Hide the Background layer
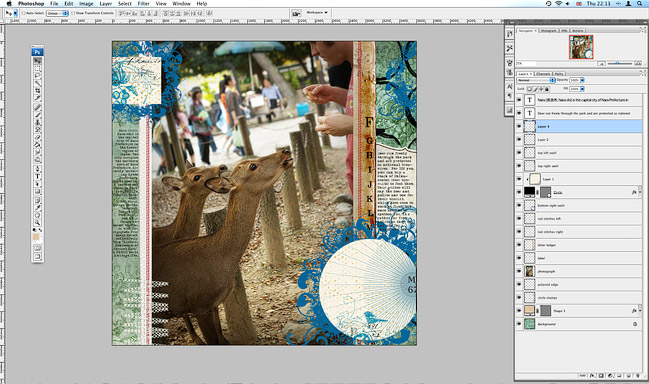Image resolution: width=649 pixels, height=384 pixels. pyautogui.click(x=519, y=324)
